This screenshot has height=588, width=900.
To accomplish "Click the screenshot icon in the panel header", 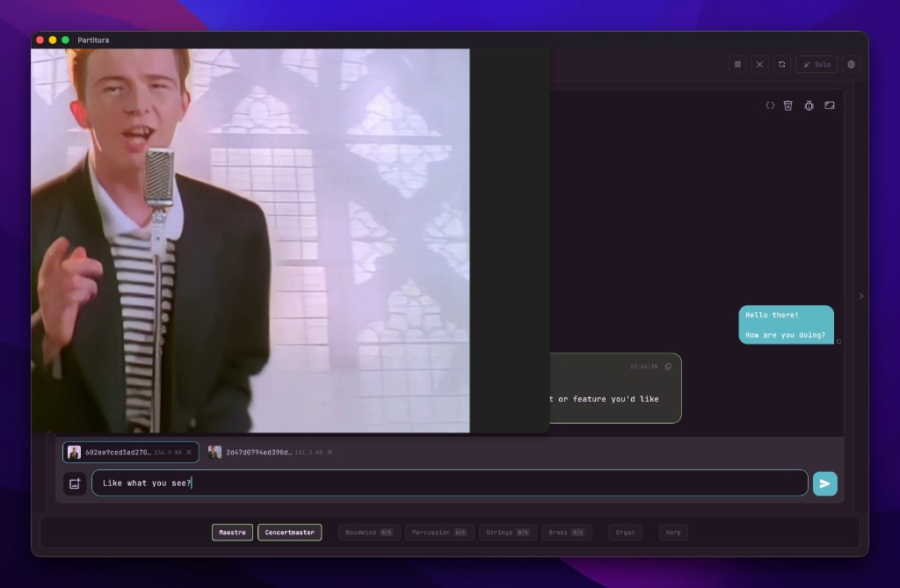I will pos(829,105).
